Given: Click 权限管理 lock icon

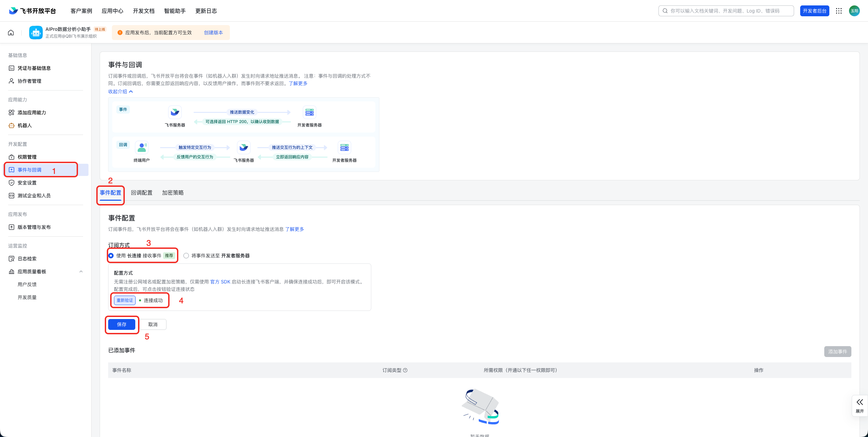Looking at the screenshot, I should (x=12, y=157).
